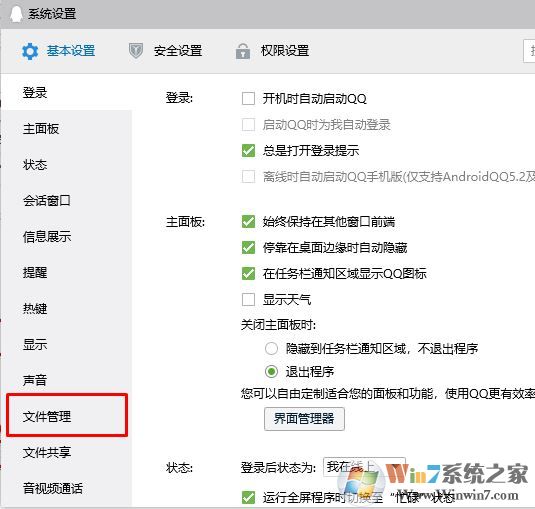Click the QQ penguin icon in title bar
The image size is (535, 509).
pyautogui.click(x=15, y=14)
